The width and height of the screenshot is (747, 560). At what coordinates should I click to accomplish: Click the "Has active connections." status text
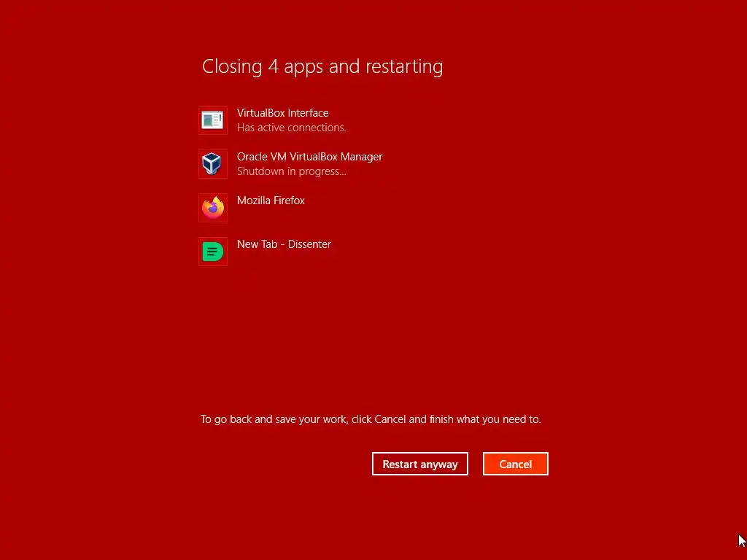pyautogui.click(x=292, y=128)
